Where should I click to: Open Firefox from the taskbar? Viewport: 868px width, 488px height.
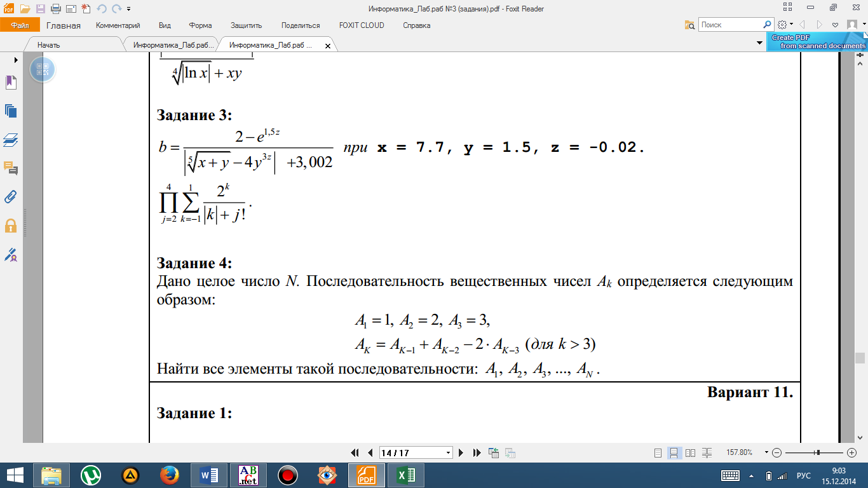pos(170,475)
